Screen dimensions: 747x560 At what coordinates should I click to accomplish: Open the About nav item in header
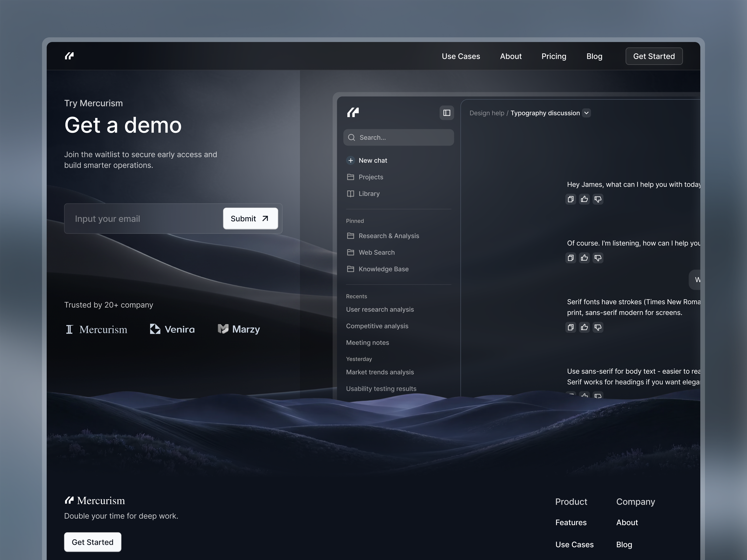(511, 56)
